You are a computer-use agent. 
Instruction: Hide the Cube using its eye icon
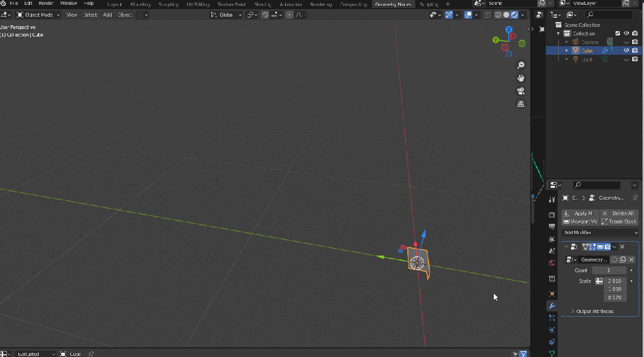626,50
